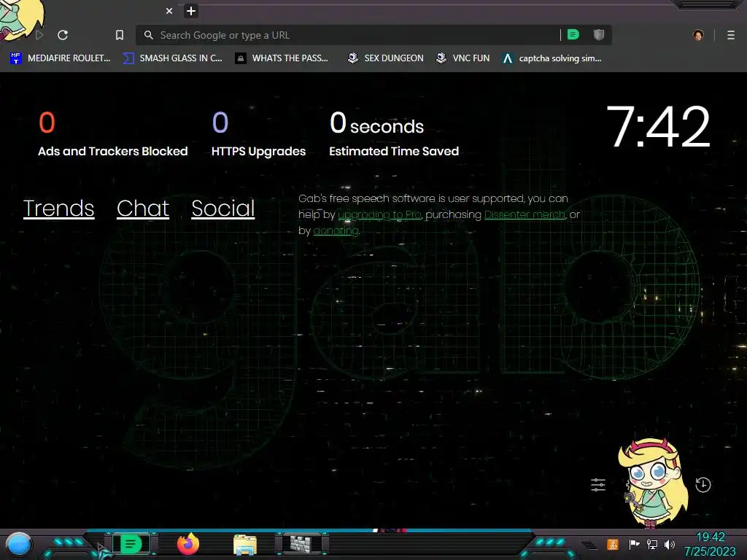The height and width of the screenshot is (560, 747).
Task: Open the VNC FUN bookmark
Action: click(x=463, y=58)
